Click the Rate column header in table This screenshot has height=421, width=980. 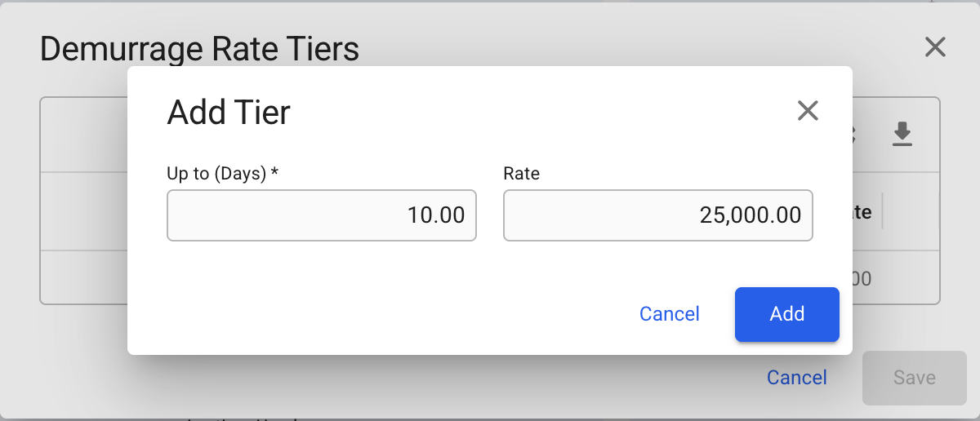pos(862,213)
